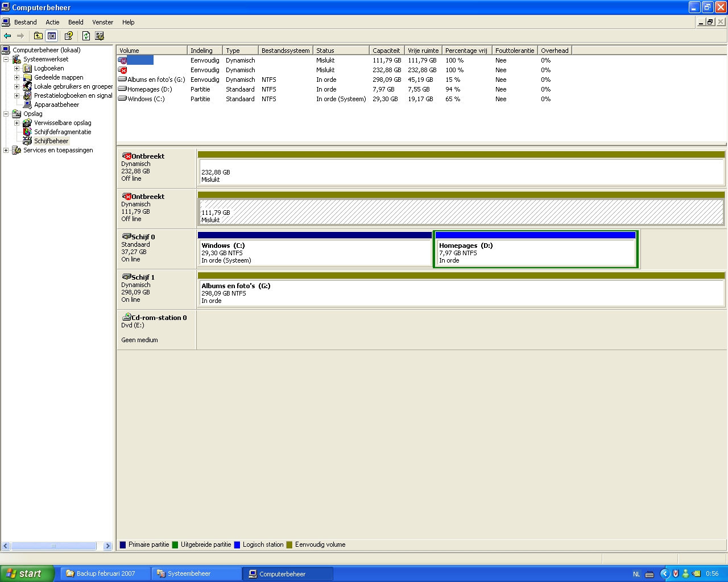The width and height of the screenshot is (728, 582).
Task: Expand the Verwisselbare opslag node
Action: pyautogui.click(x=16, y=123)
